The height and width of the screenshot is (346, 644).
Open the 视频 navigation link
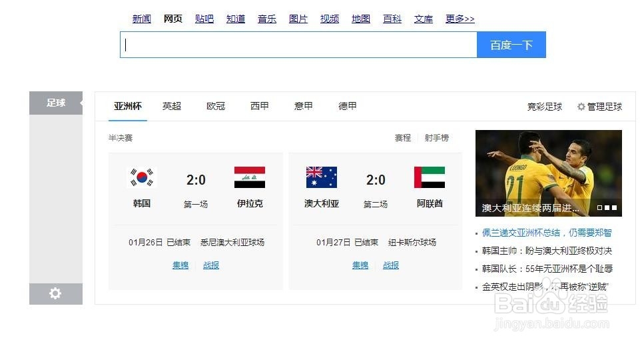[x=330, y=19]
